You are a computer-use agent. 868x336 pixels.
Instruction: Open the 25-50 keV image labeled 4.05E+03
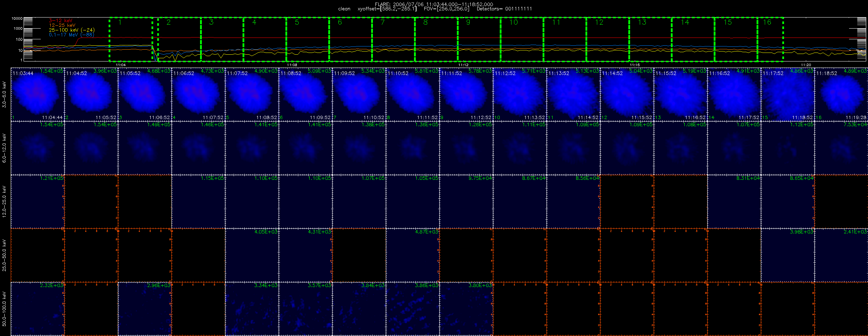(252, 255)
